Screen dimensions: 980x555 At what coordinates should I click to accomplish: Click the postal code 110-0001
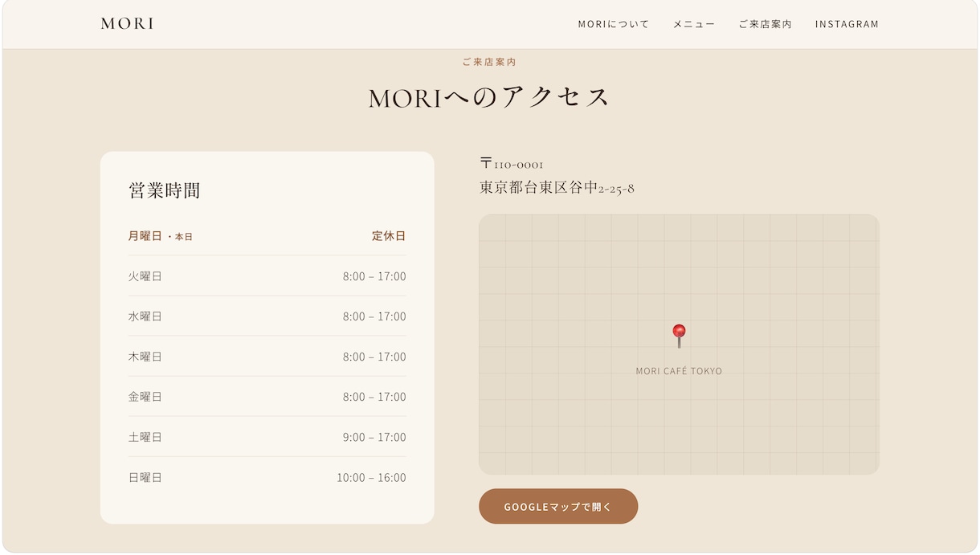518,165
